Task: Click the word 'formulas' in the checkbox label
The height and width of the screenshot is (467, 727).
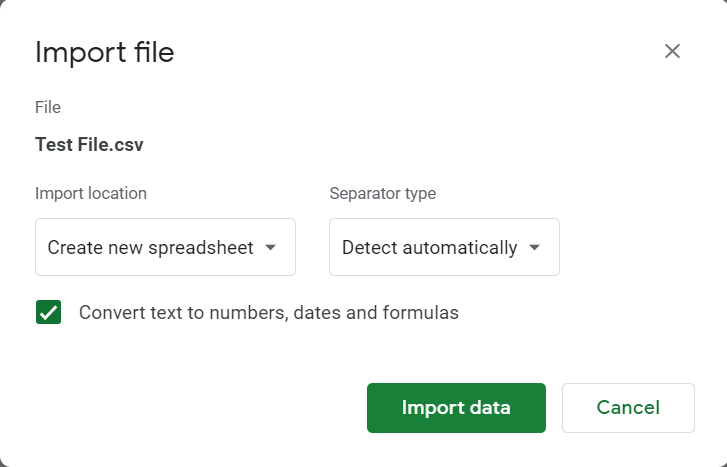Action: point(424,312)
